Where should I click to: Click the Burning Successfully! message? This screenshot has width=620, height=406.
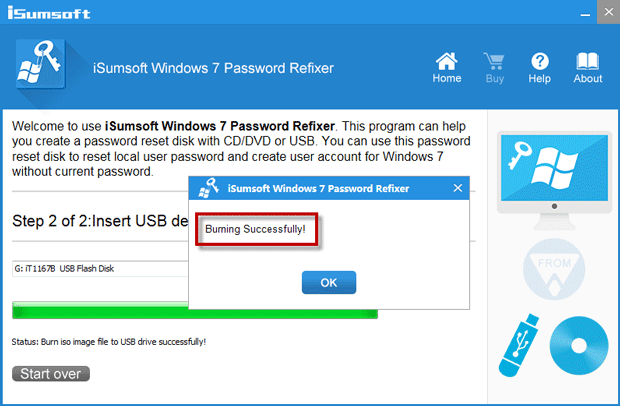(255, 229)
